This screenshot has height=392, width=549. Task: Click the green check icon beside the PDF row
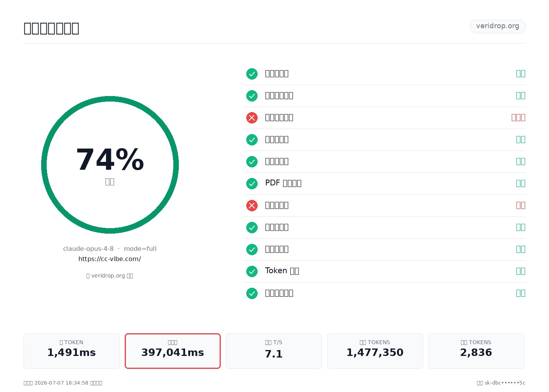point(252,183)
